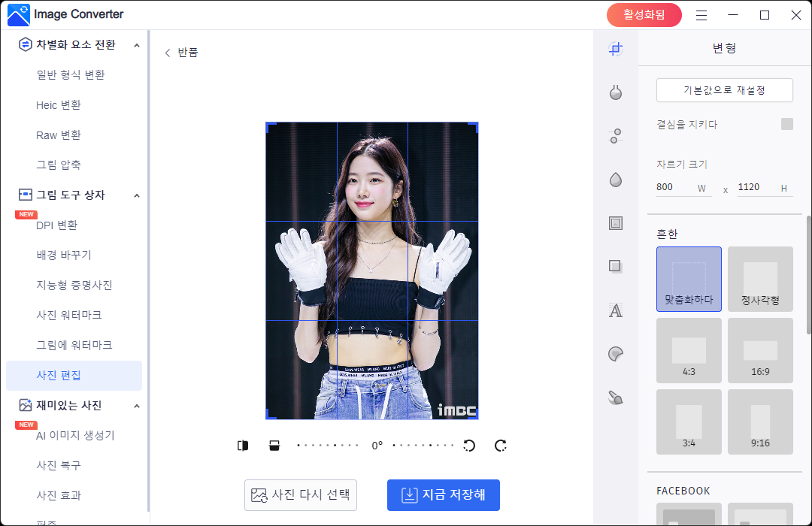812x526 pixels.
Task: Click 기본값으로 재설정 reset button
Action: click(725, 90)
